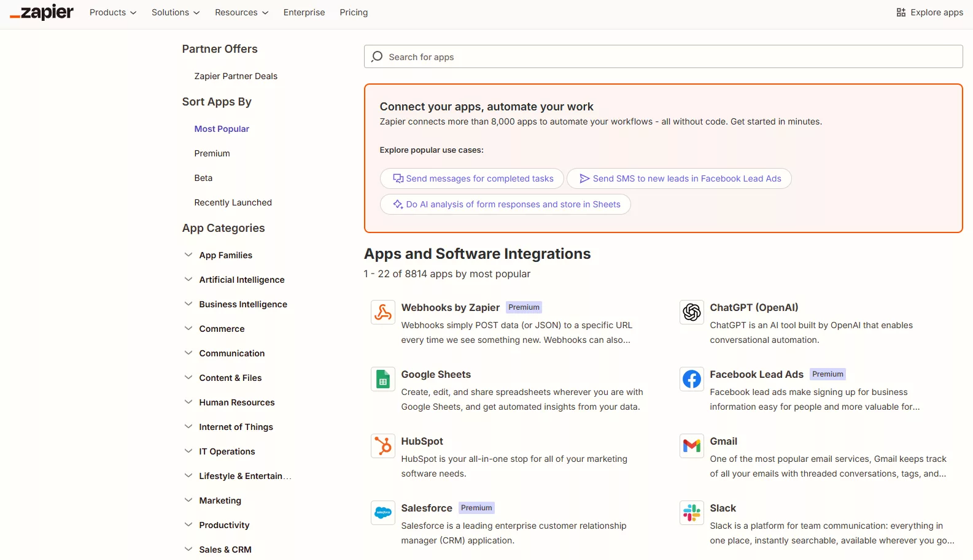
Task: Click the Gmail app icon
Action: click(691, 446)
